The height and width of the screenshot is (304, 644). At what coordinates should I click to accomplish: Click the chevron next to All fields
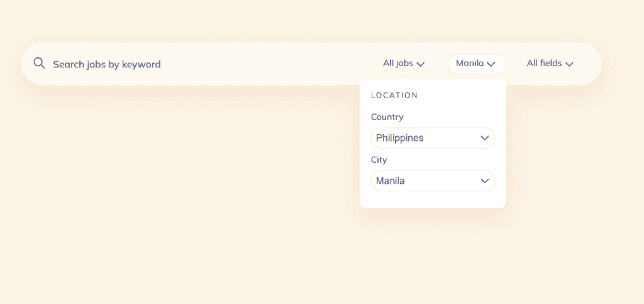click(569, 64)
